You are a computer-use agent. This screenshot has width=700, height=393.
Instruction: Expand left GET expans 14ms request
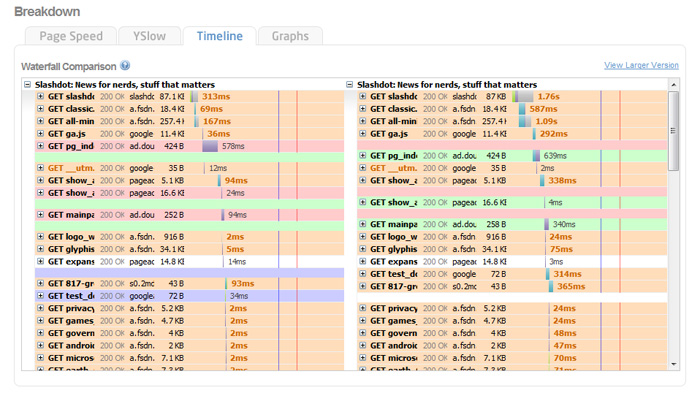(41, 262)
